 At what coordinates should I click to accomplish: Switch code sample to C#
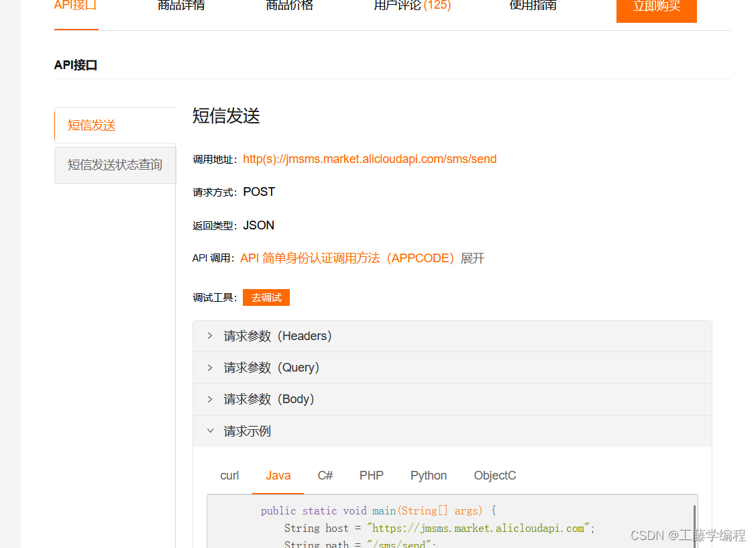click(x=325, y=476)
